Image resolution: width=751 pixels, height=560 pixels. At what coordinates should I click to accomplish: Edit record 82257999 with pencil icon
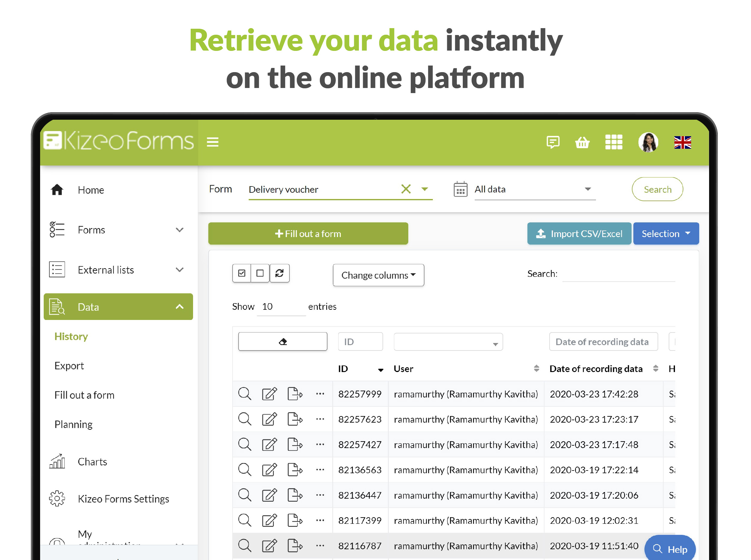pos(269,394)
